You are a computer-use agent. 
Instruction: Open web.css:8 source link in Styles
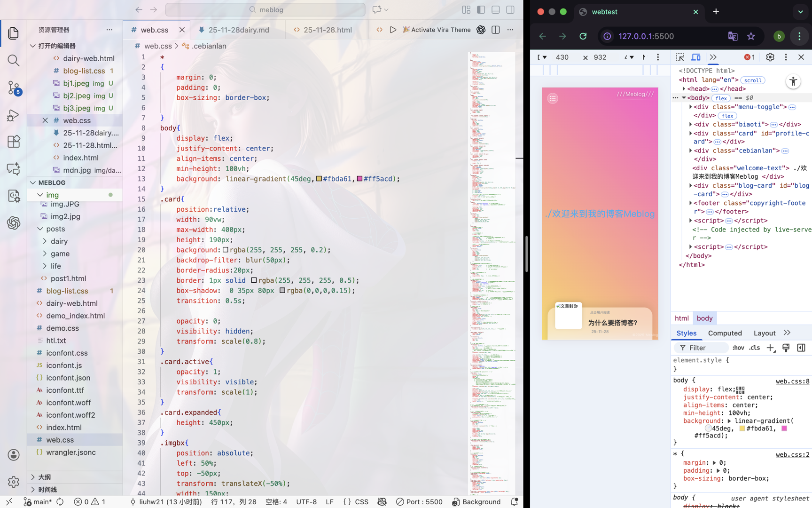coord(792,381)
